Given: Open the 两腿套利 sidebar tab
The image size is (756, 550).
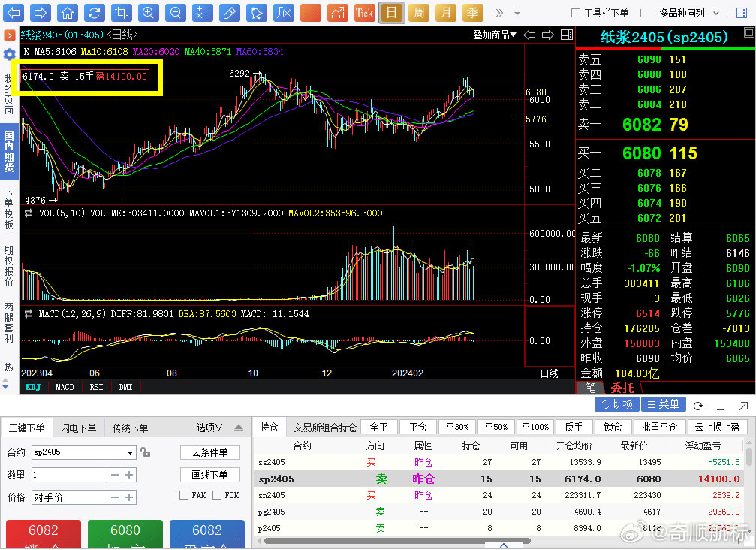Looking at the screenshot, I should [9, 323].
